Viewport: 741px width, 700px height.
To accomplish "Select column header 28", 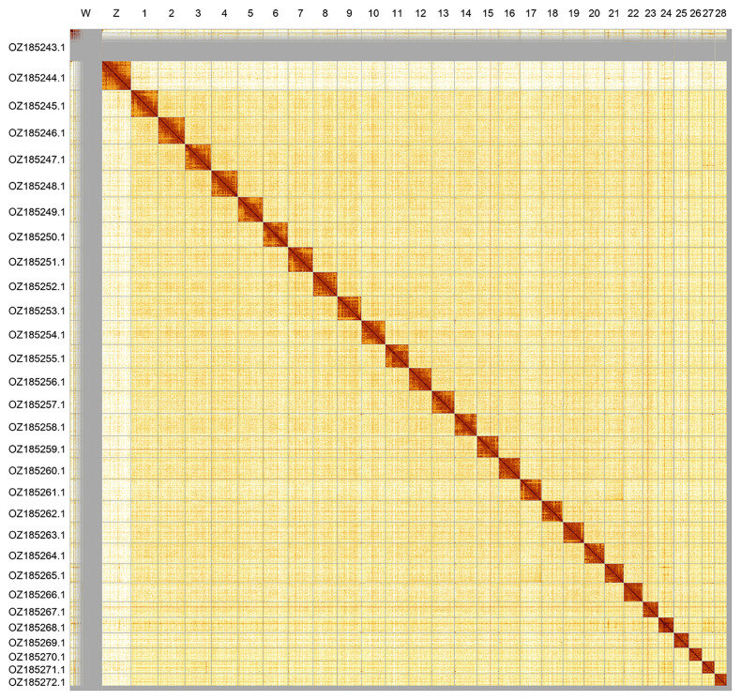I will pyautogui.click(x=720, y=13).
